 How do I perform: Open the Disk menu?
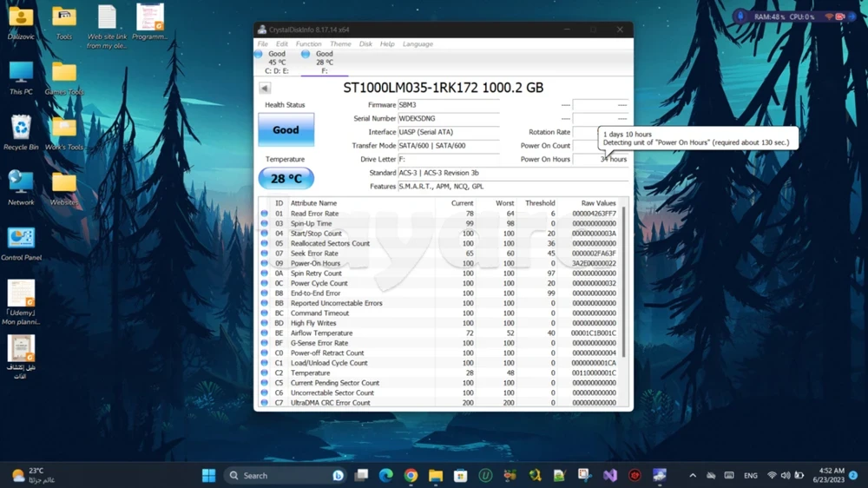365,44
